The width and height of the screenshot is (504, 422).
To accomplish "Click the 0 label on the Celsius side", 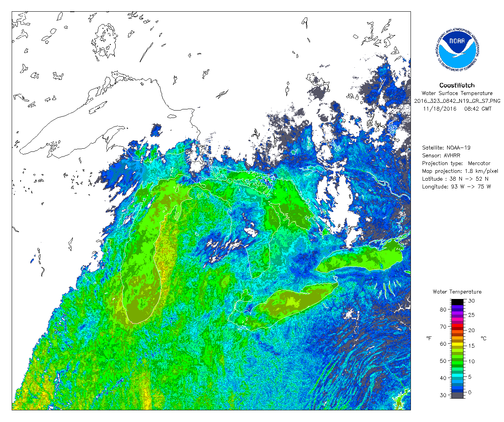I will click(x=470, y=392).
